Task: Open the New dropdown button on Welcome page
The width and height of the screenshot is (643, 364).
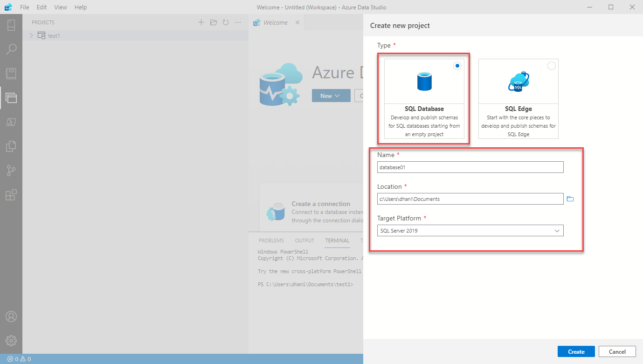Action: (x=331, y=96)
